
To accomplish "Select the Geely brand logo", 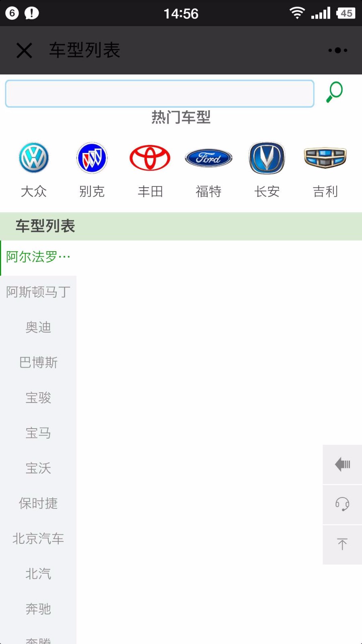I will click(x=325, y=157).
